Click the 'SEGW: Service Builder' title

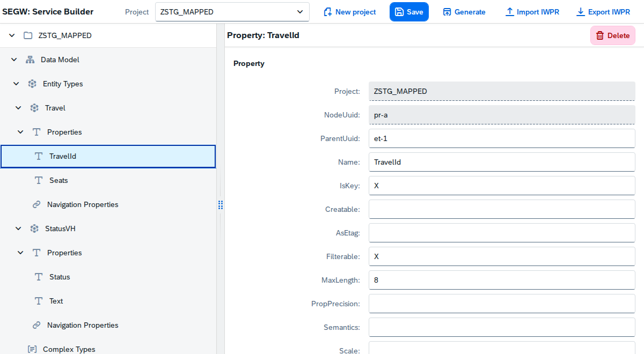(x=48, y=12)
